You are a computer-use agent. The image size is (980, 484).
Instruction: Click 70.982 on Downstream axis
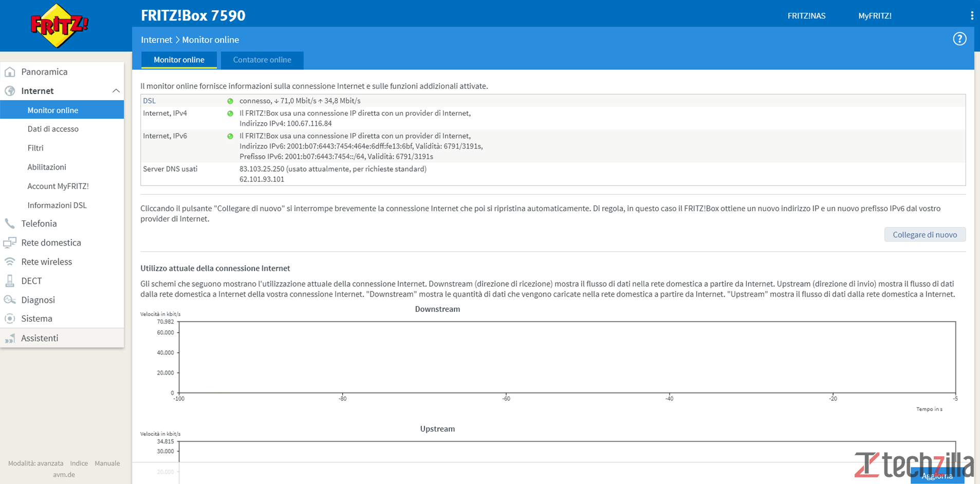pyautogui.click(x=165, y=322)
